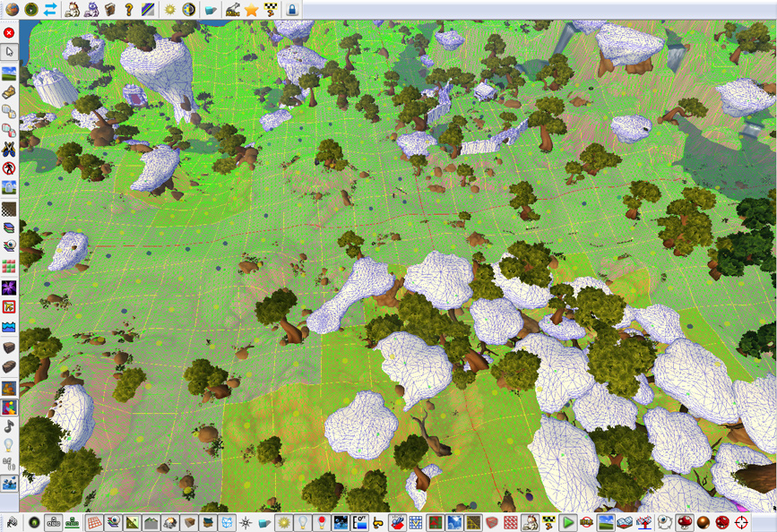Toggle the brown crate button
The image size is (777, 532).
pos(189,522)
